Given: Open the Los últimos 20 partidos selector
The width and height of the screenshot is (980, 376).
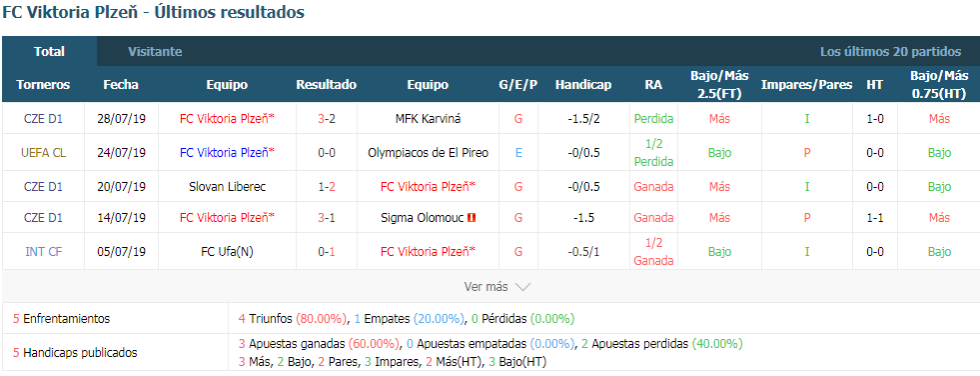Looking at the screenshot, I should point(891,52).
